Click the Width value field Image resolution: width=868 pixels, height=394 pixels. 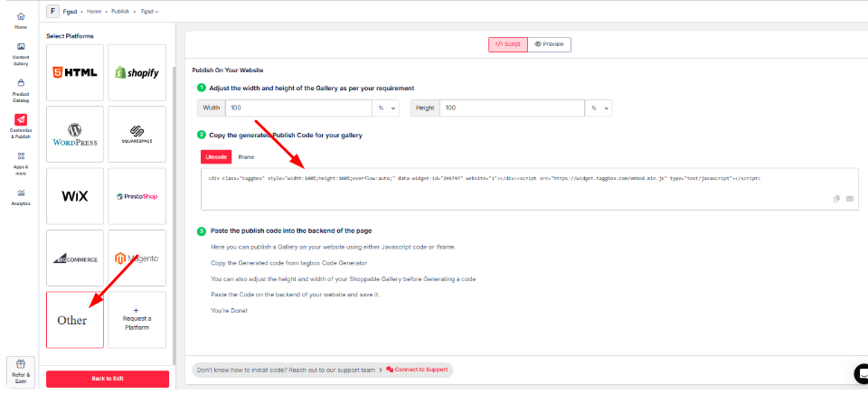298,108
